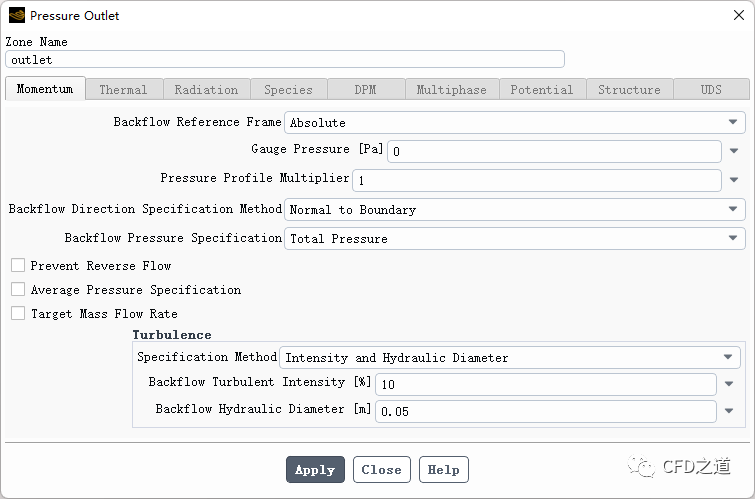The height and width of the screenshot is (499, 755).
Task: Expand Backflow Hydraulic Diameter options arrow
Action: 729,411
